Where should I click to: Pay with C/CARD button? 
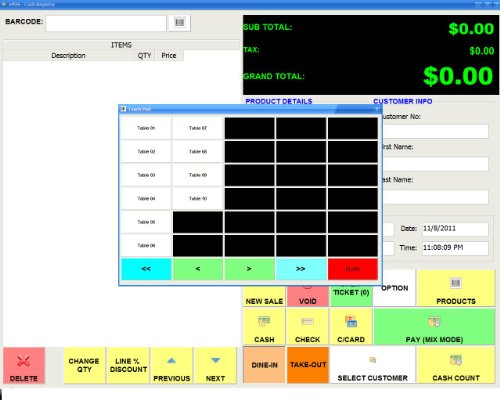click(351, 326)
